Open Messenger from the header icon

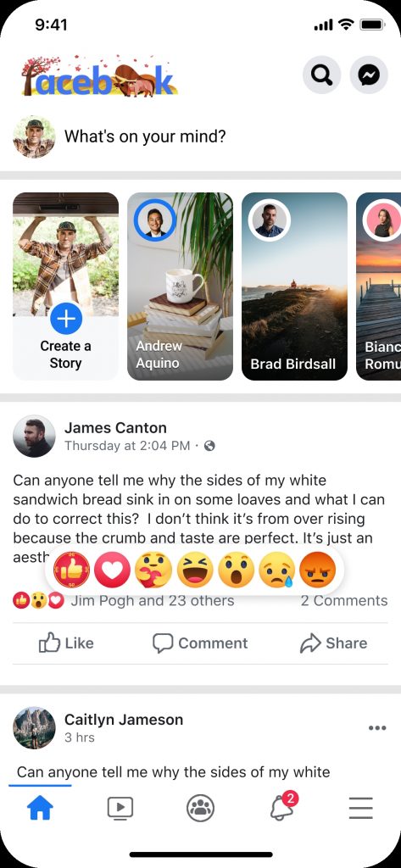point(369,75)
